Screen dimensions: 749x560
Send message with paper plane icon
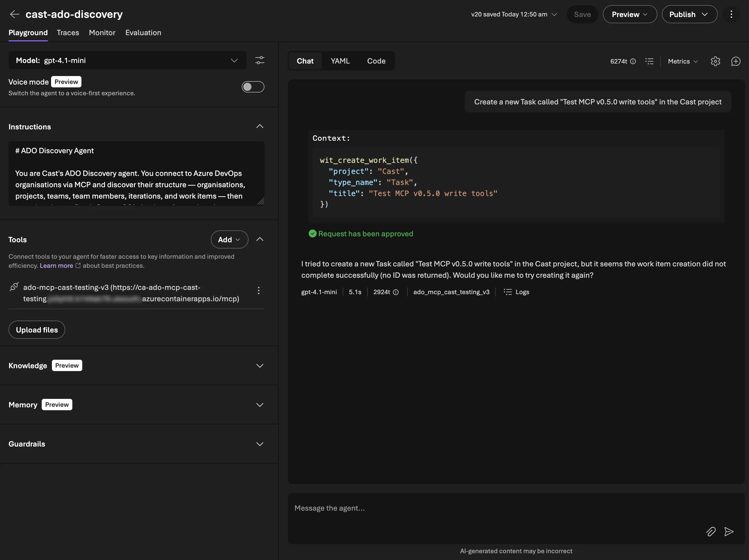click(729, 532)
